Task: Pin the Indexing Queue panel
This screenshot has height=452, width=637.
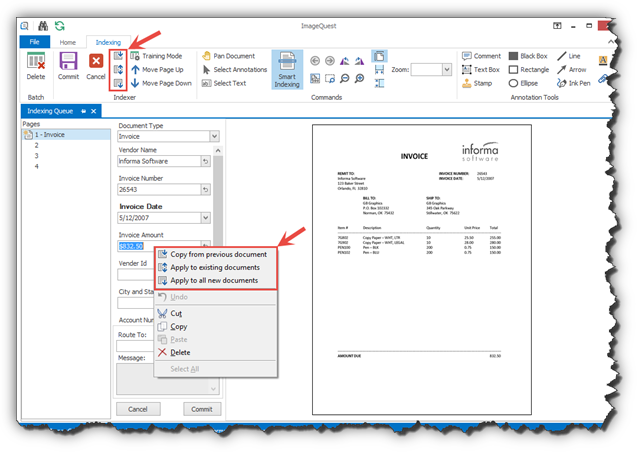Action: (83, 111)
